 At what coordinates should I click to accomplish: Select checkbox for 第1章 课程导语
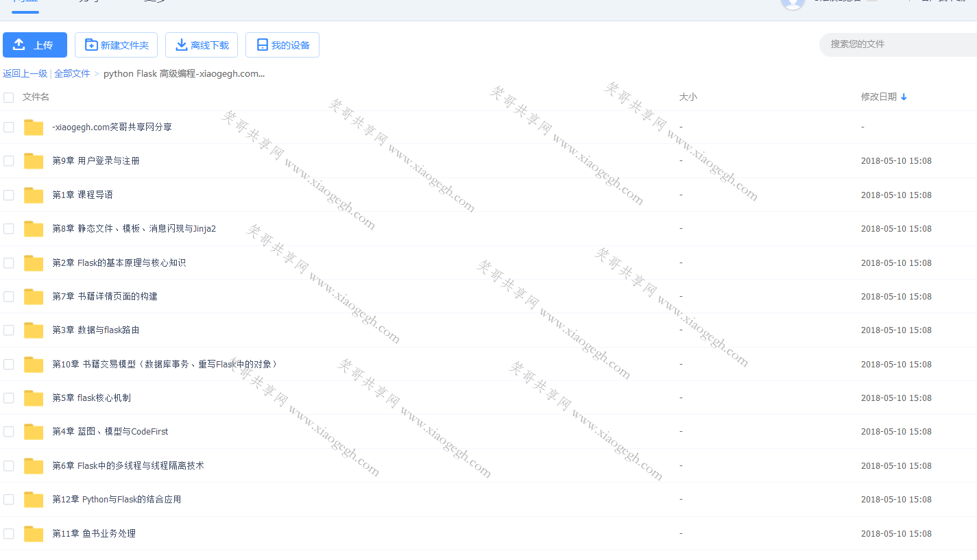coord(8,195)
